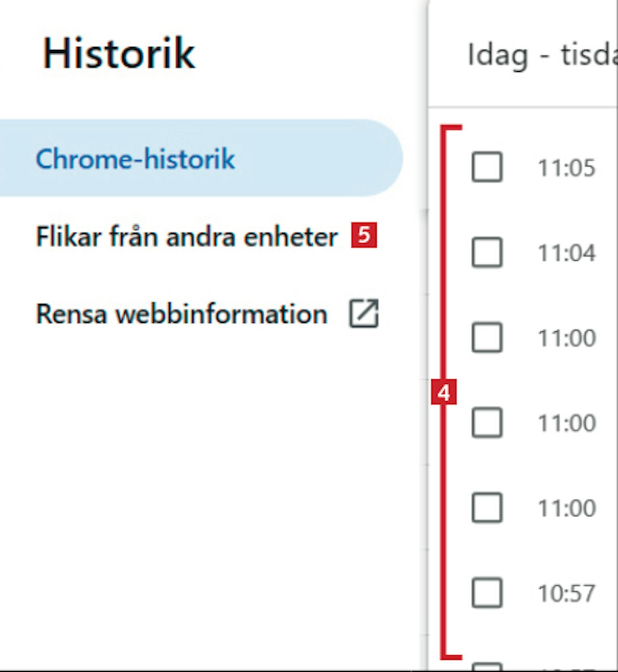
Task: Check the box next to 11:04
Action: pyautogui.click(x=487, y=252)
